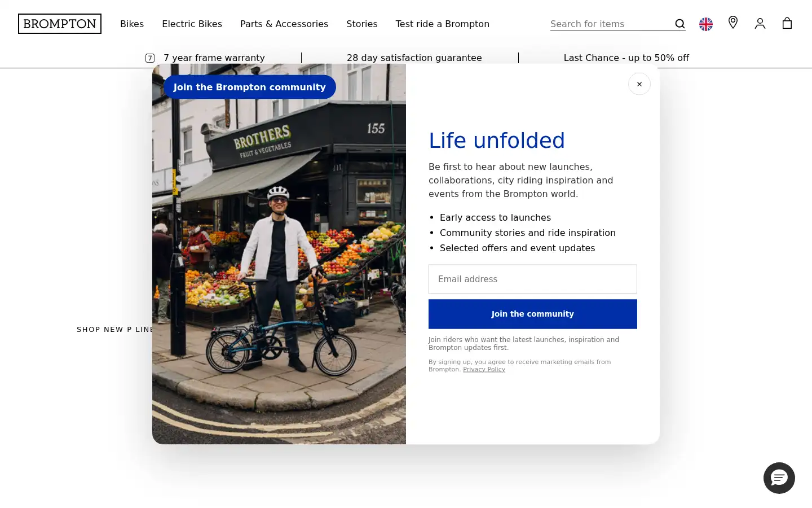Open the account profile icon
Screen dimensions: 812x508
point(760,23)
